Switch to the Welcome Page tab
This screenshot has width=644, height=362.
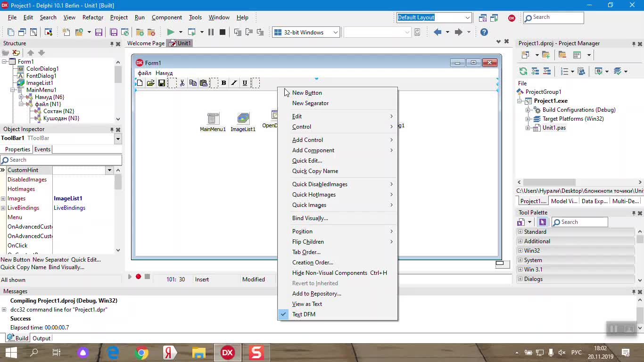pyautogui.click(x=146, y=43)
